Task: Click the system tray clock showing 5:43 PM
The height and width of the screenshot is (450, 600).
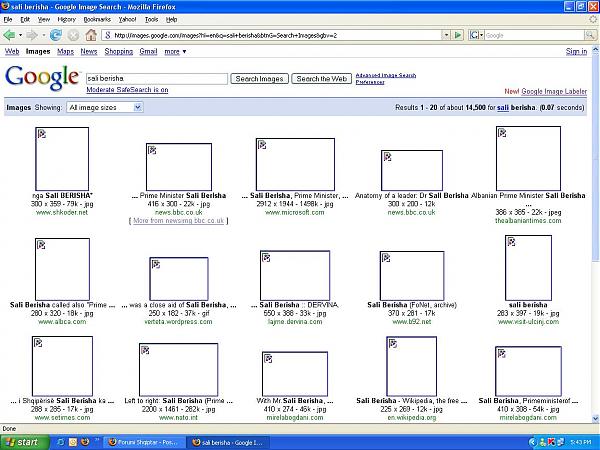Action: [x=583, y=442]
